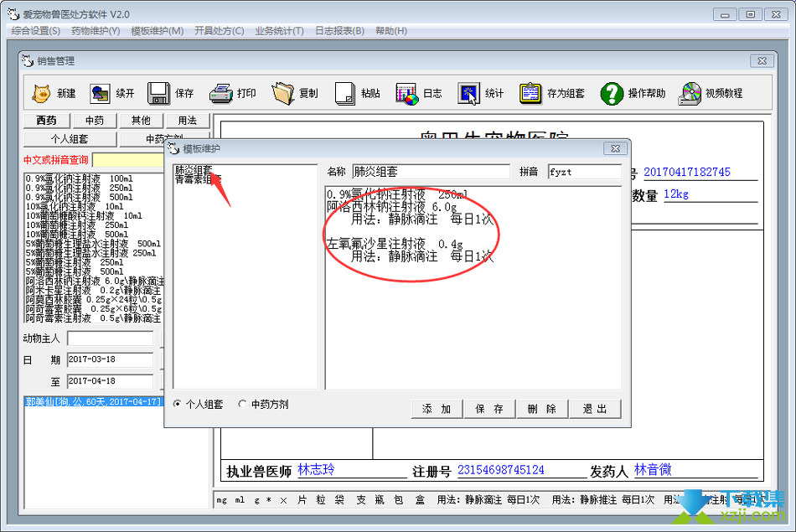Open the 帮助(H) menu

tap(391, 31)
